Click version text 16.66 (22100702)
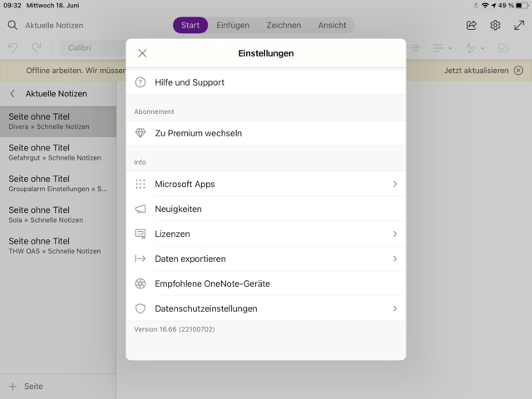Viewport: 532px width, 399px height. click(x=175, y=329)
